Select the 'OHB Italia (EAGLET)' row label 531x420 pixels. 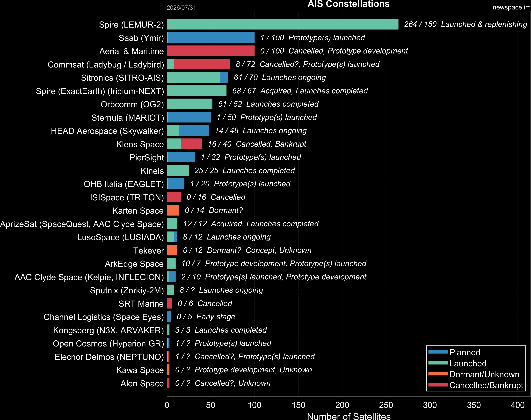pos(124,184)
